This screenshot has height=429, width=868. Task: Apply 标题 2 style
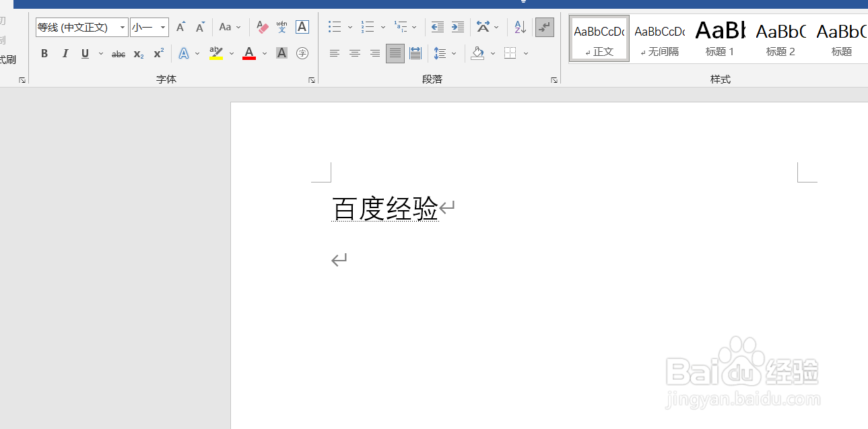tap(780, 39)
